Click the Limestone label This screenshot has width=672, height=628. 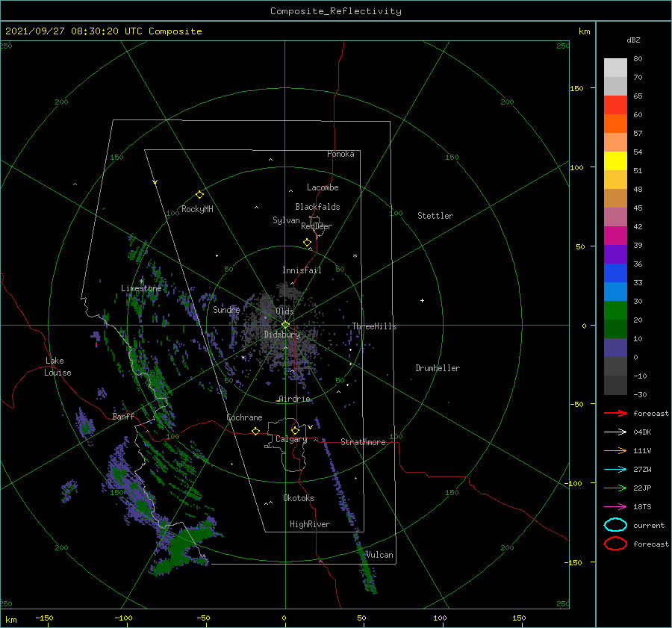(141, 288)
